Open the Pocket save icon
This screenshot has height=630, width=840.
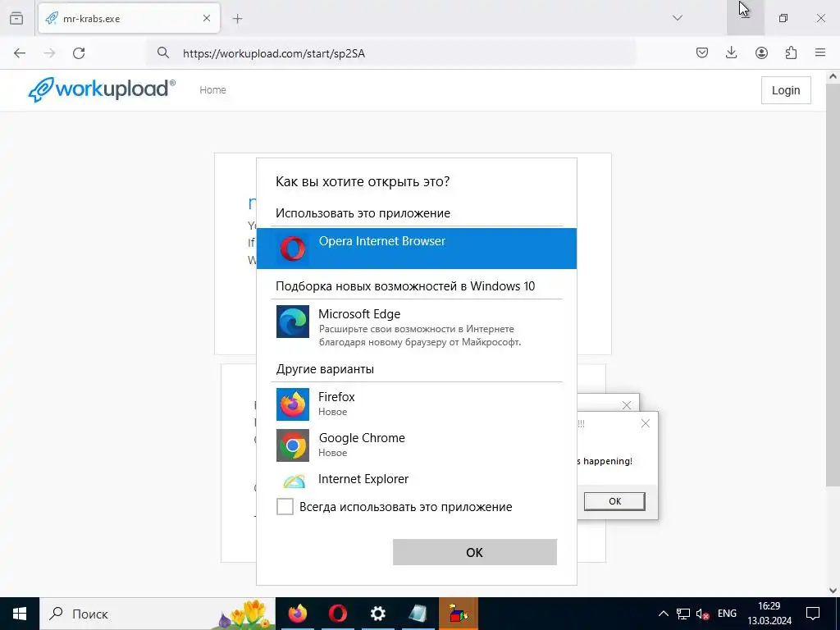coord(702,52)
